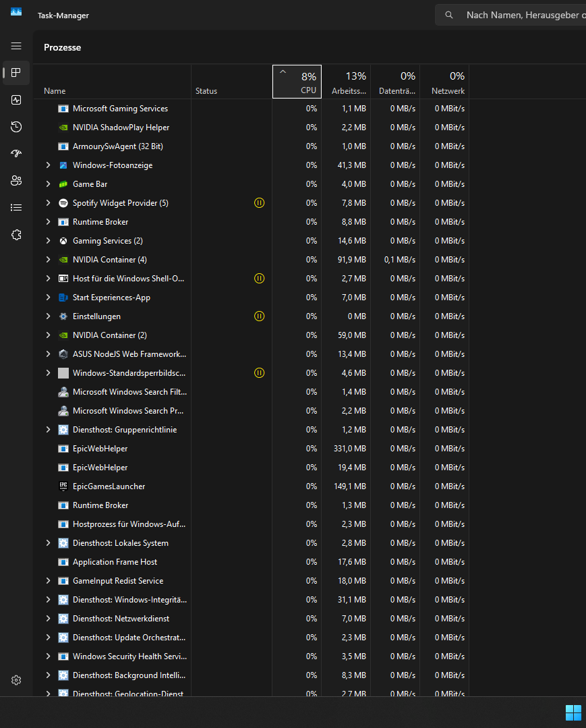This screenshot has width=586, height=728.
Task: Click the ASUS NodeJS Web Framework icon
Action: 63,354
